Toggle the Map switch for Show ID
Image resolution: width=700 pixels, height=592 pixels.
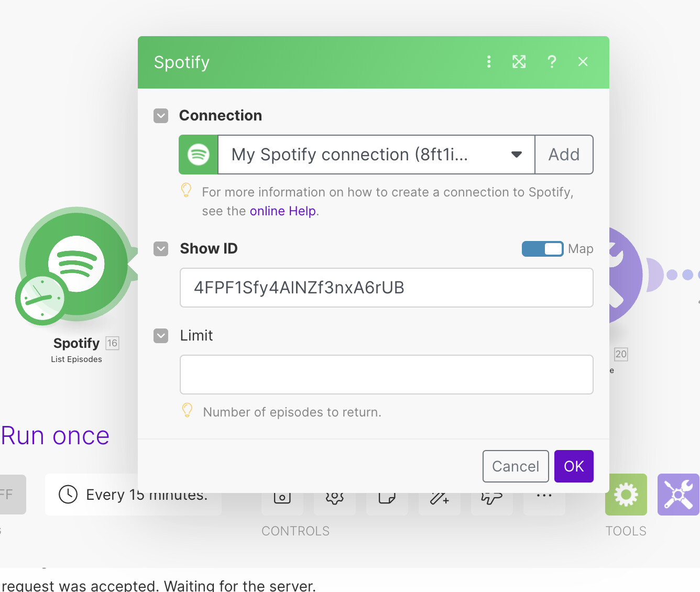pos(542,249)
